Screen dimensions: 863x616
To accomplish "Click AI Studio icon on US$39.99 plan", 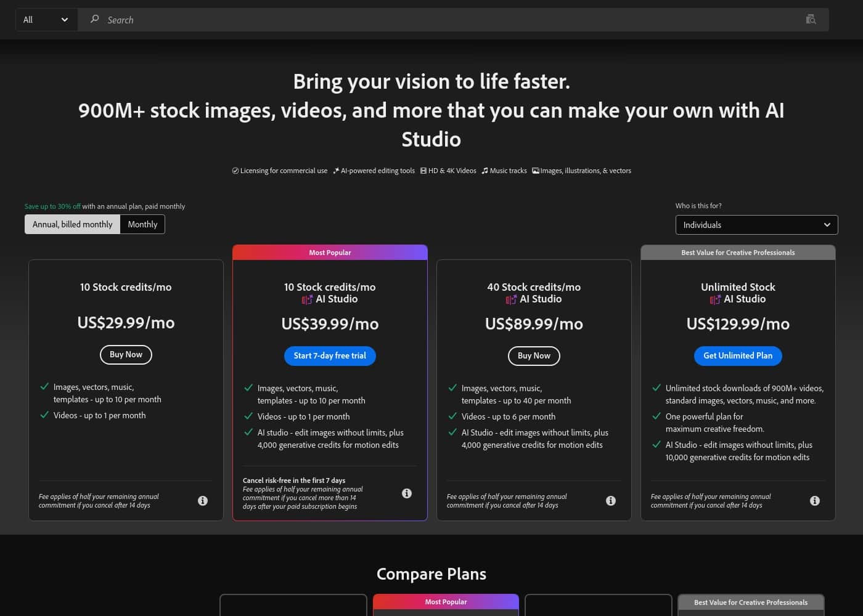I will coord(307,299).
